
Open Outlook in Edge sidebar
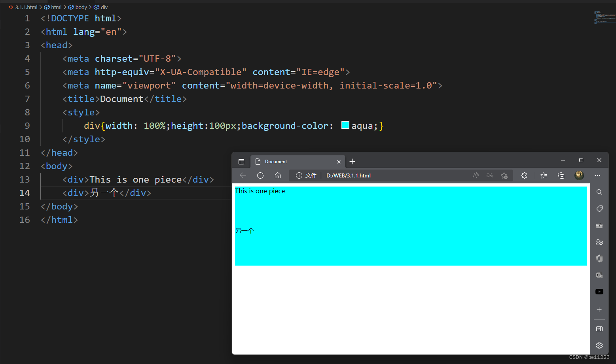(599, 275)
